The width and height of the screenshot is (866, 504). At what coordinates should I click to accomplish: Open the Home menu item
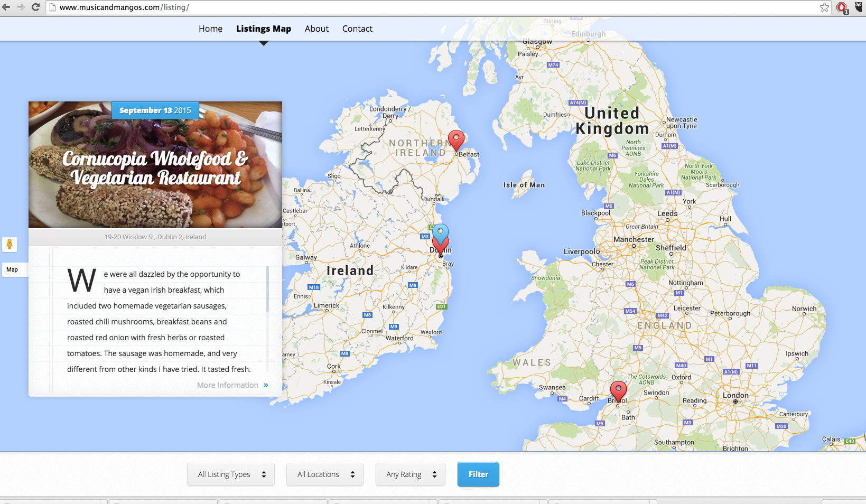pos(210,29)
